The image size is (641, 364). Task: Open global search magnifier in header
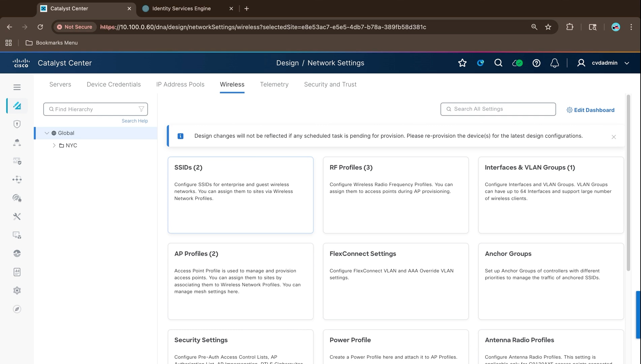tap(498, 63)
